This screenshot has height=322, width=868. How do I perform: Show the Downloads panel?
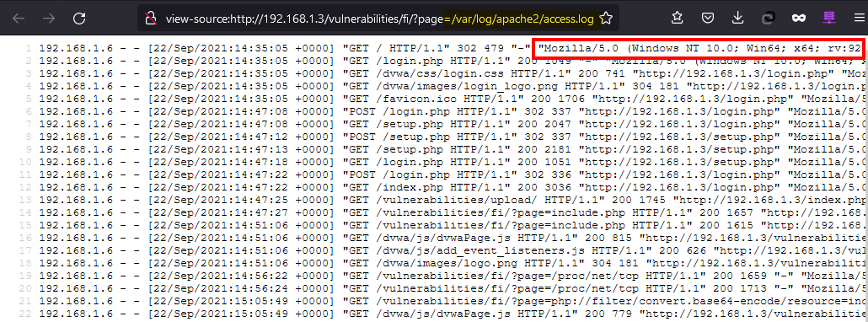737,19
